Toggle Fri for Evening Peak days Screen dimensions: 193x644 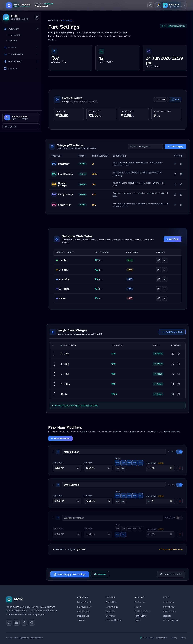(x=140, y=495)
